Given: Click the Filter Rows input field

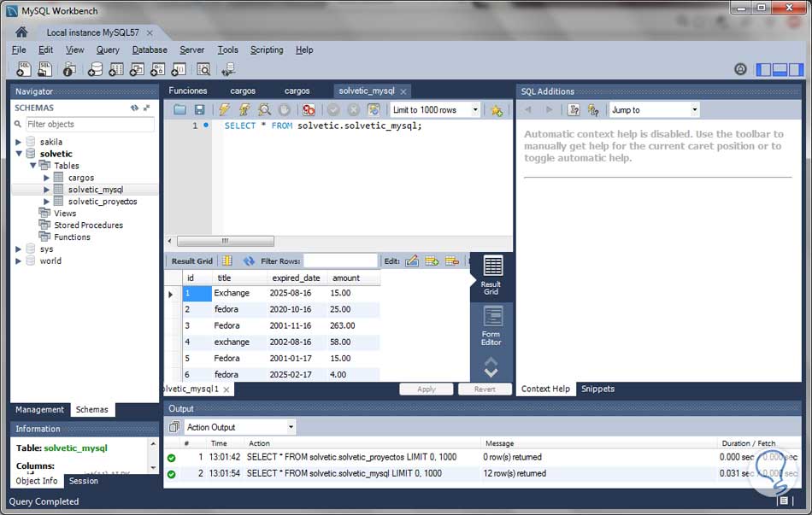Looking at the screenshot, I should [340, 260].
